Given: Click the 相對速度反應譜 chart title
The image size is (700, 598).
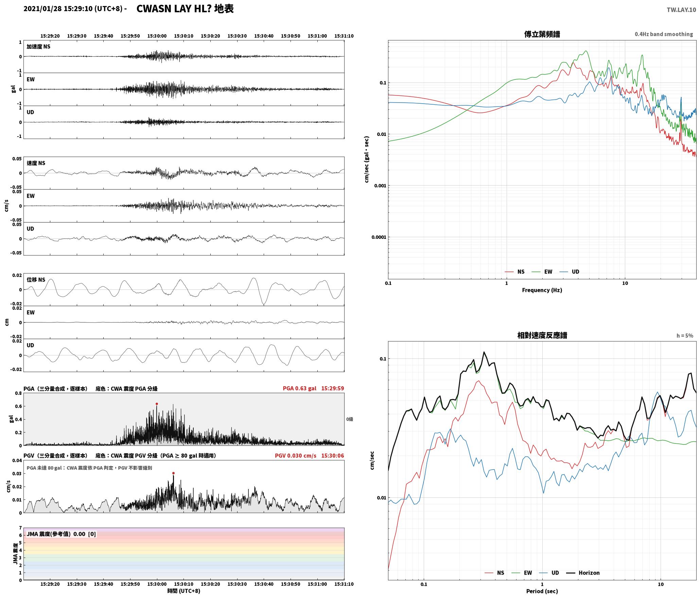Looking at the screenshot, I should [x=542, y=335].
